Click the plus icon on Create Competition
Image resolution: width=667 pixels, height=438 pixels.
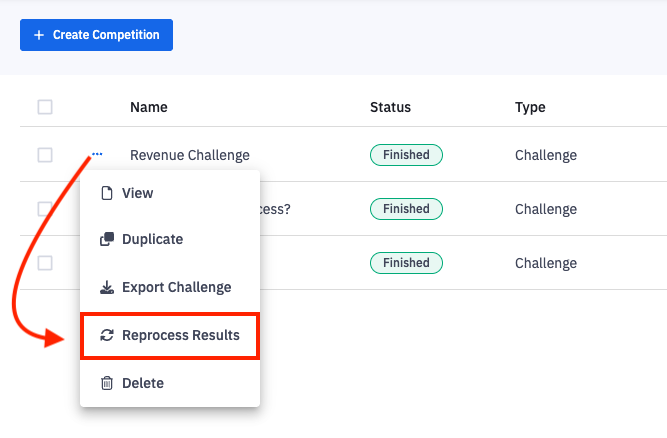tap(39, 35)
